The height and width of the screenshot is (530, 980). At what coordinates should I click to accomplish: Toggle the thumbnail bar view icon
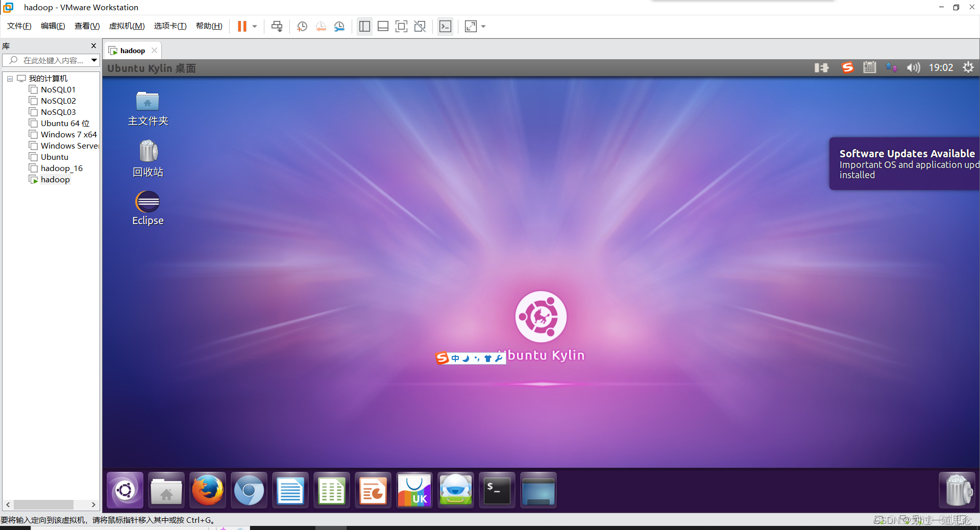point(383,26)
